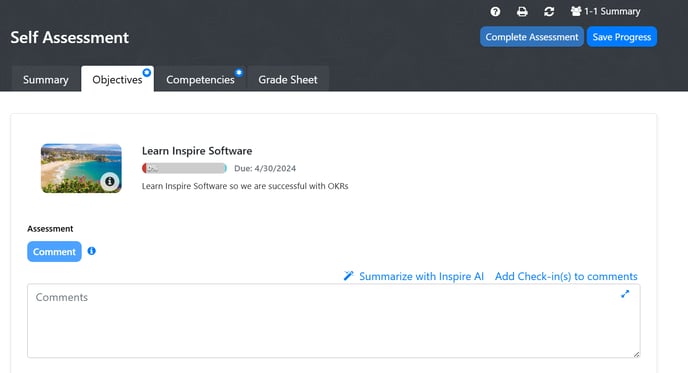The height and width of the screenshot is (373, 688).
Task: Open the Grade Sheet tab
Action: tap(288, 79)
